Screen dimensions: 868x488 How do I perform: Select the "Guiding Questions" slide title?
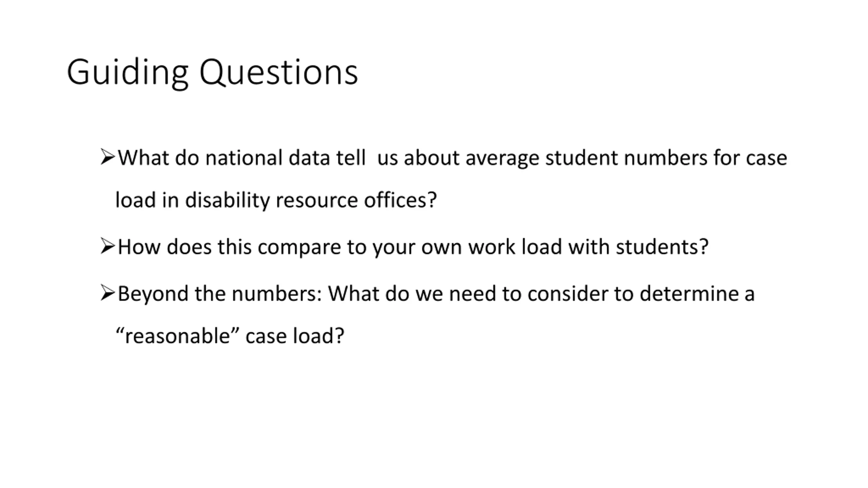tap(213, 72)
